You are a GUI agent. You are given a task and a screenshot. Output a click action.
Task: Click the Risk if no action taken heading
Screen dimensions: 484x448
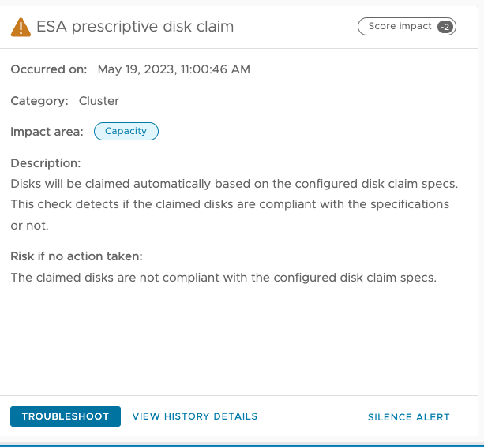tap(76, 256)
